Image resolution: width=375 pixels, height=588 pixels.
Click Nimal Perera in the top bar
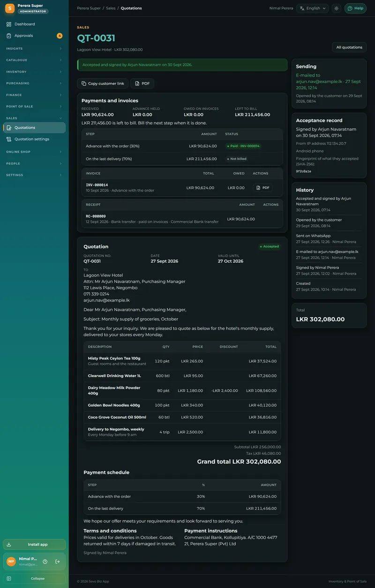pyautogui.click(x=281, y=8)
